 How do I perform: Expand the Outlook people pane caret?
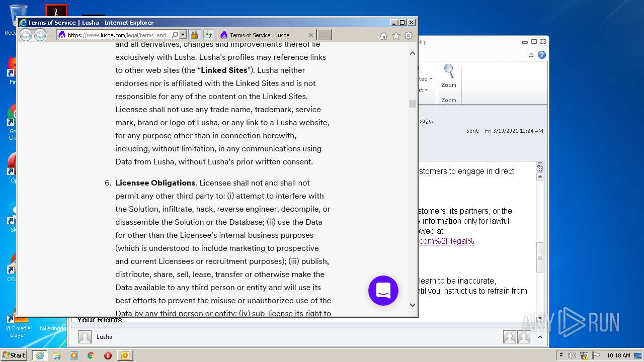540,337
